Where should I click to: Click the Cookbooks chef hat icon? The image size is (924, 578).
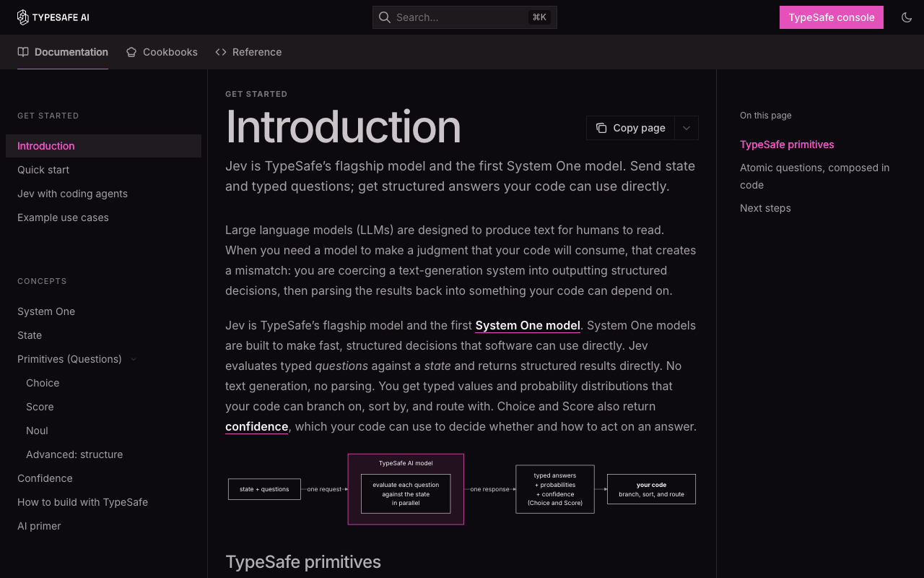(131, 52)
